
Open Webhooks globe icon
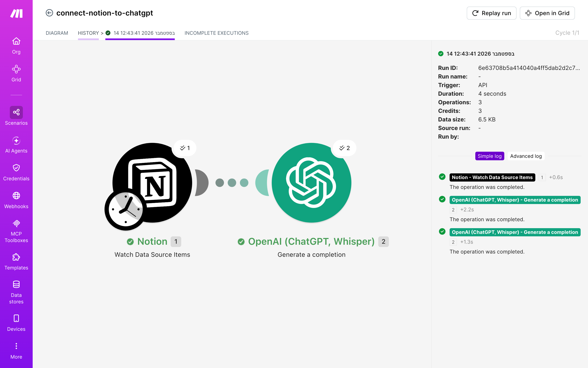16,196
